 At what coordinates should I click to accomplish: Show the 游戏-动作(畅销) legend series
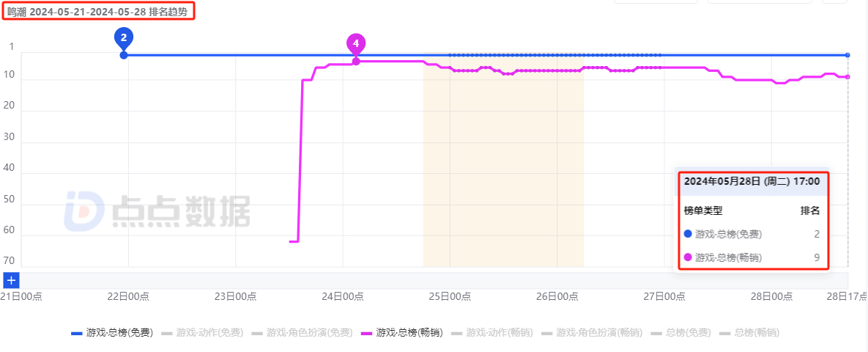(492, 333)
